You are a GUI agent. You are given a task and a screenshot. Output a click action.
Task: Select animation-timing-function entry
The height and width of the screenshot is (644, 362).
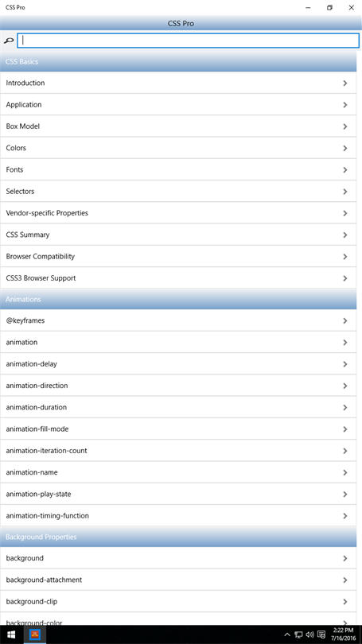pyautogui.click(x=178, y=515)
